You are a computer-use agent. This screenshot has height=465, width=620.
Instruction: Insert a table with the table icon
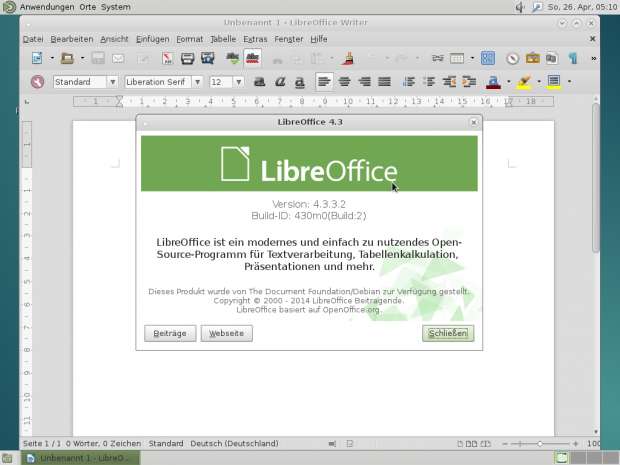(457, 59)
